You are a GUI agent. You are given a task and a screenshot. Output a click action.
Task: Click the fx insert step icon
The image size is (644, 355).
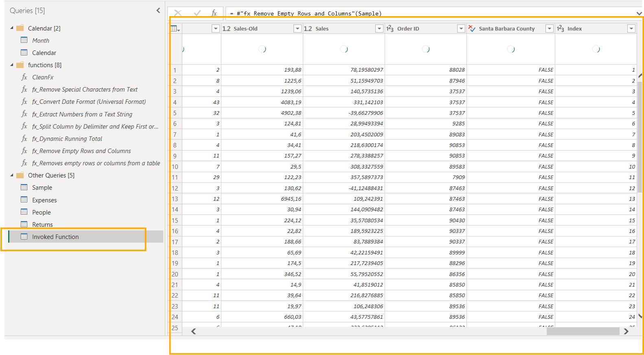[x=214, y=13]
